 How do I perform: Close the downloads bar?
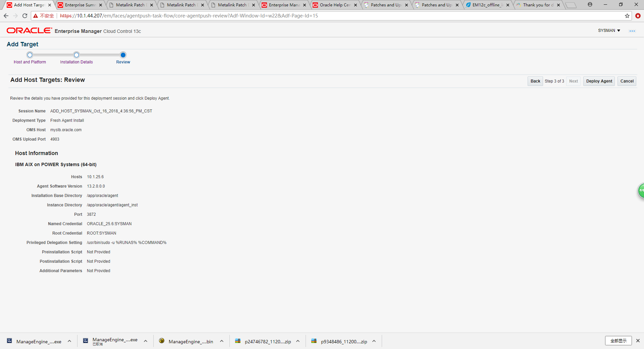[638, 341]
